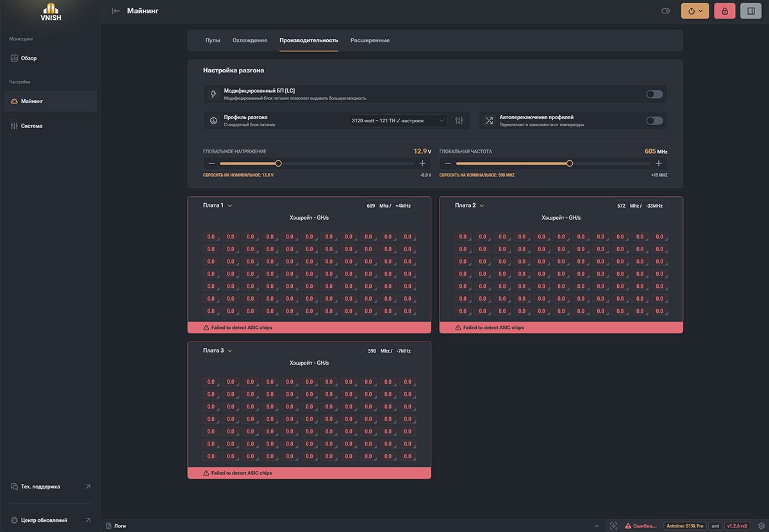Switch to the Охлаждение tab

pyautogui.click(x=250, y=40)
